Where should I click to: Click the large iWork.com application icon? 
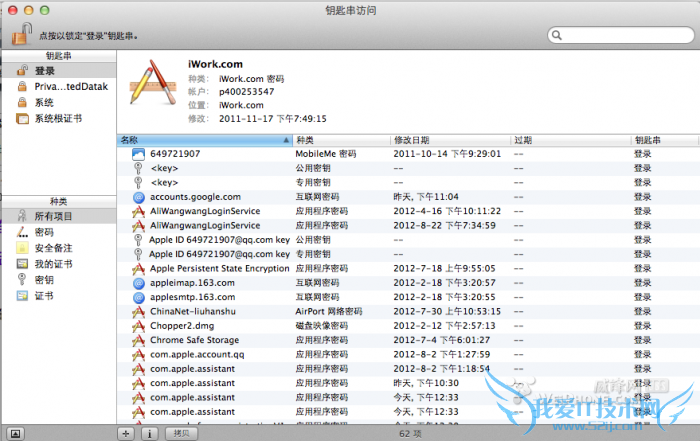[153, 83]
